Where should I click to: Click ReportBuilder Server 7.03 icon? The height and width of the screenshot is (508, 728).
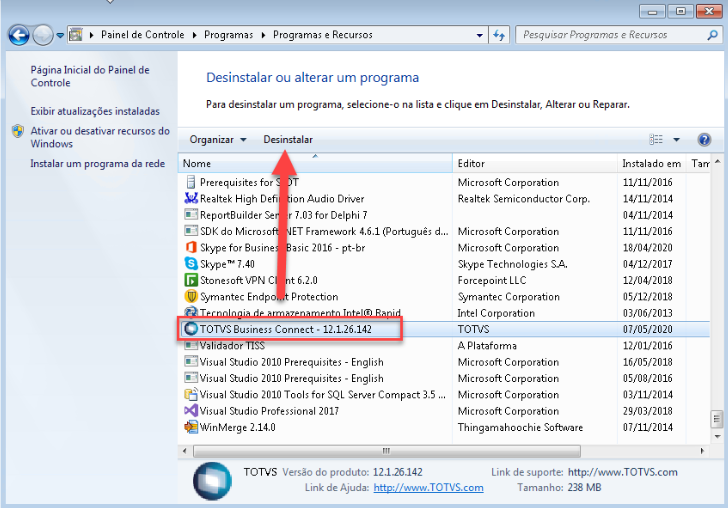(191, 215)
